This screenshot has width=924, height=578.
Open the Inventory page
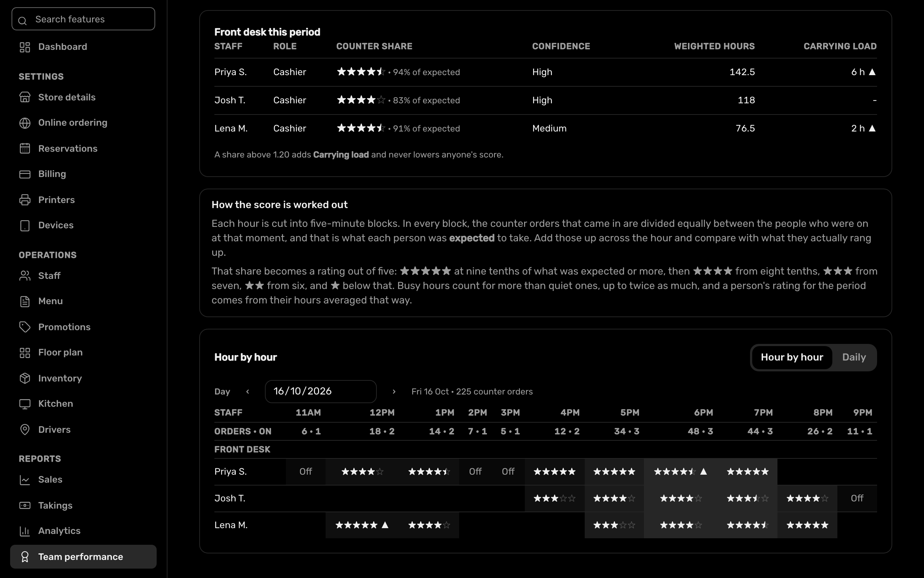(x=83, y=379)
